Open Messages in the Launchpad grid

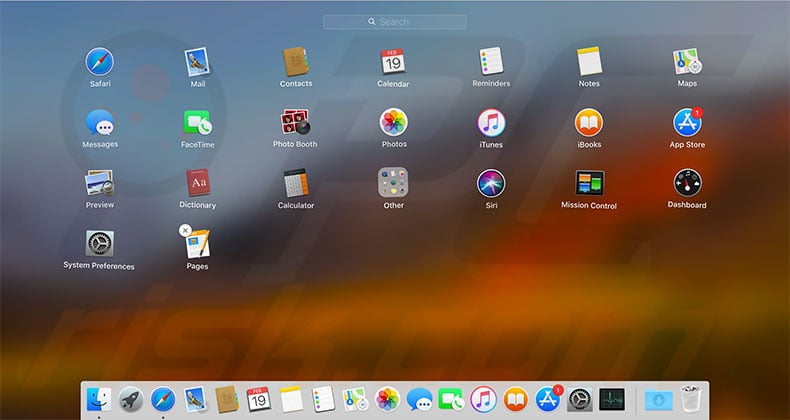(x=100, y=122)
